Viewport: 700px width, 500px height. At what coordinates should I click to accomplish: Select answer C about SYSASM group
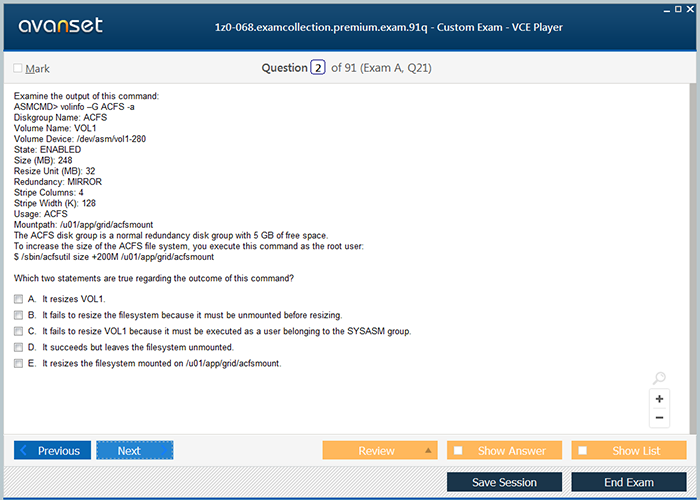18,331
